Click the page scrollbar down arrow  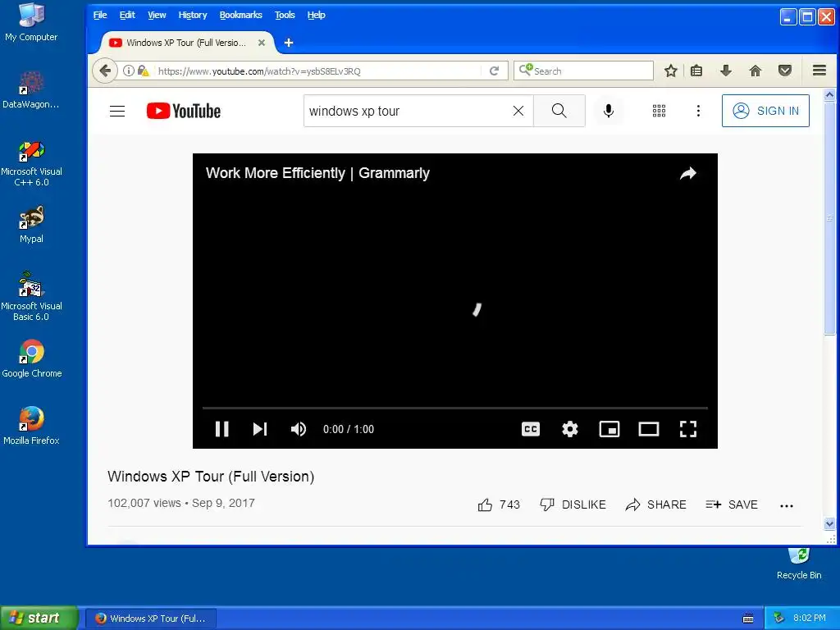[830, 523]
